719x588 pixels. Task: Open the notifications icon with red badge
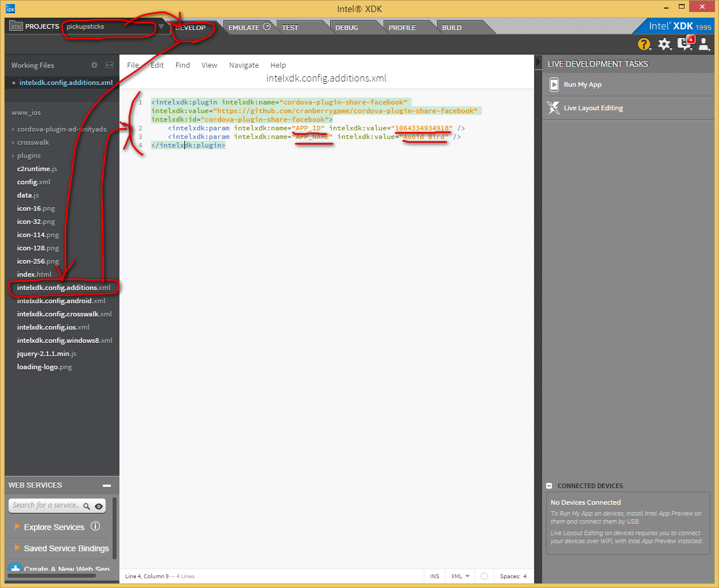(x=685, y=44)
